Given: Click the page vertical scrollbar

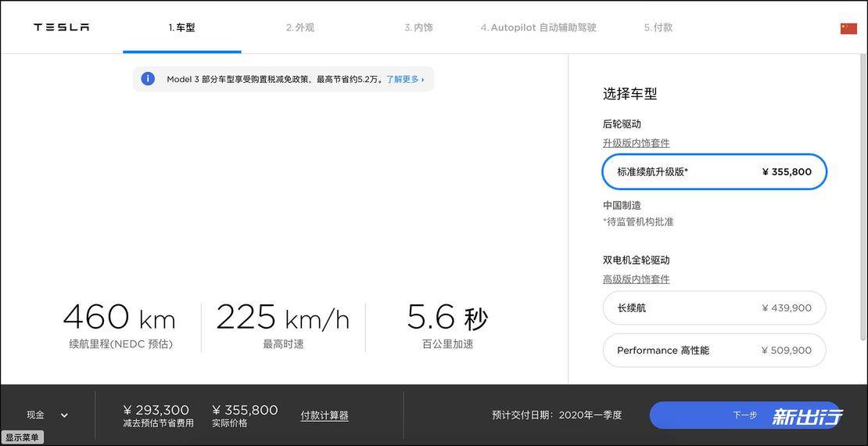Looking at the screenshot, I should [863, 196].
